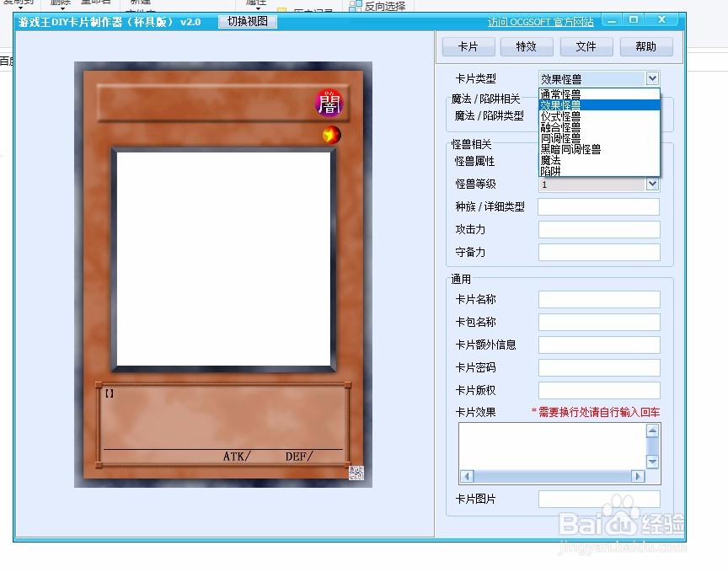Screen dimensions: 728x572
Task: Click the QR code on the card corner
Action: (356, 473)
